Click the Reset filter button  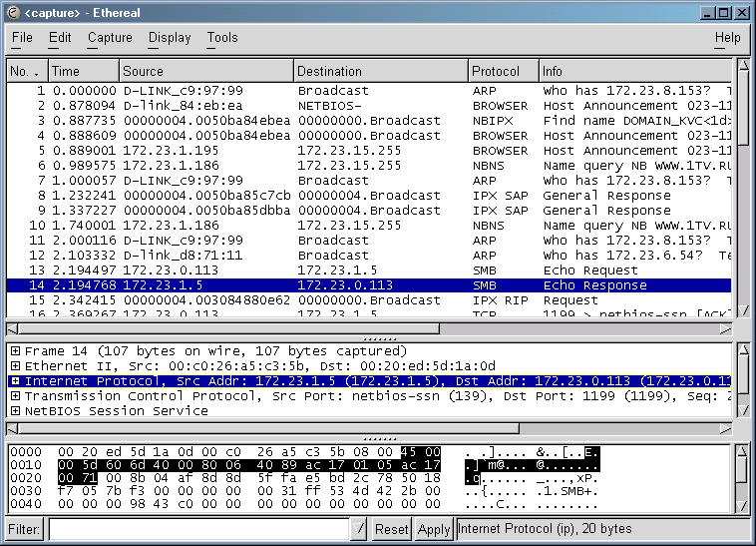click(392, 529)
